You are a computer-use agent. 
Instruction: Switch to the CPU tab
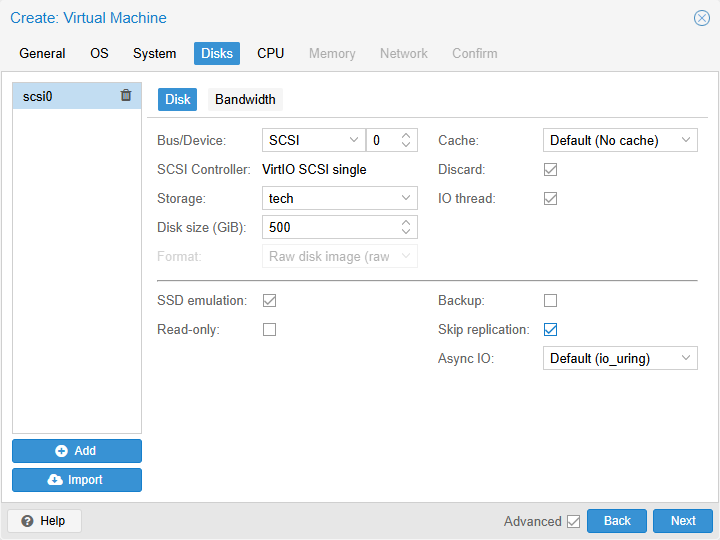[270, 53]
